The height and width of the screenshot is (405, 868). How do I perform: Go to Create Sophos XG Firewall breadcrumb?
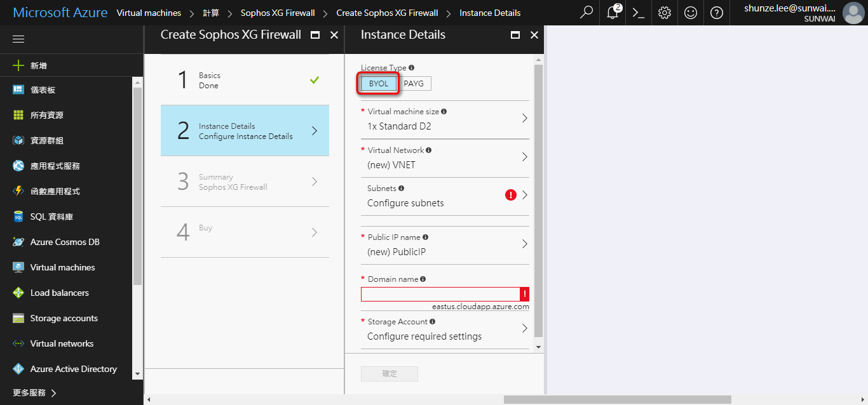coord(387,13)
